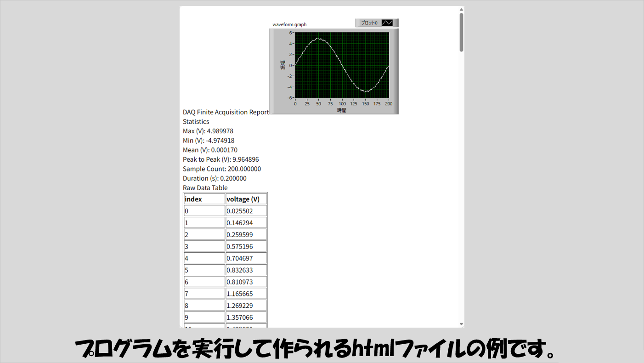Screen dimensions: 644x363
Task: Click the Sample Count: 200.000000 line
Action: (222, 169)
